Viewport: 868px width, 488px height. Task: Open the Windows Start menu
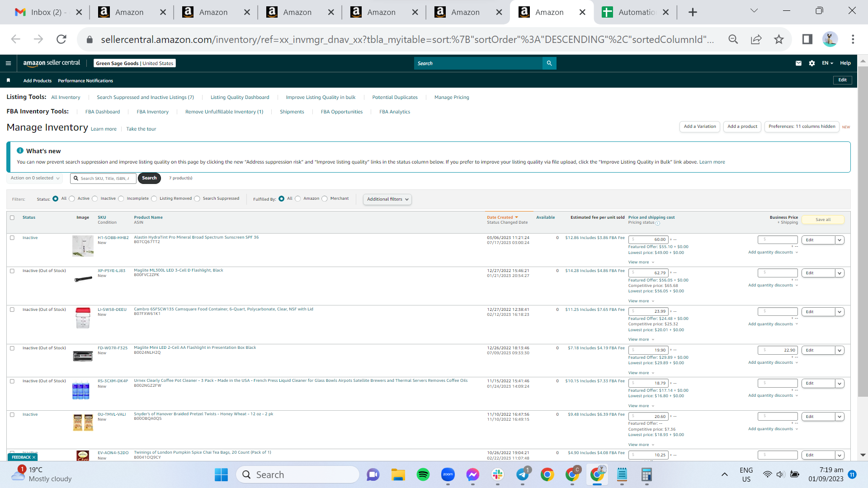(x=221, y=474)
